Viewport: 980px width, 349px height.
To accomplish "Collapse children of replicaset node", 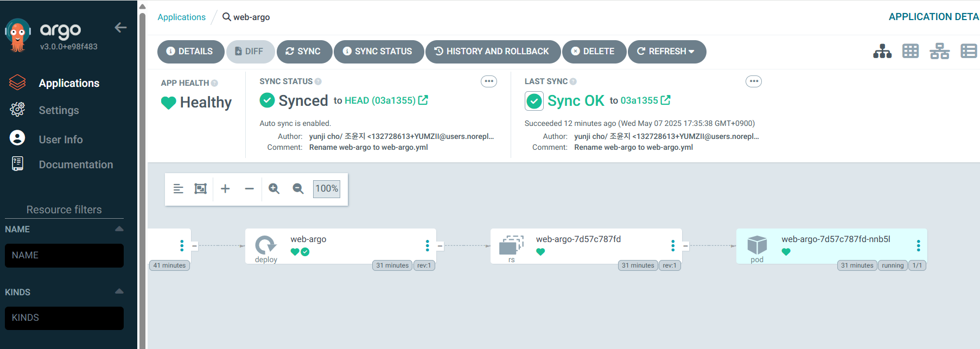I will pyautogui.click(x=686, y=246).
